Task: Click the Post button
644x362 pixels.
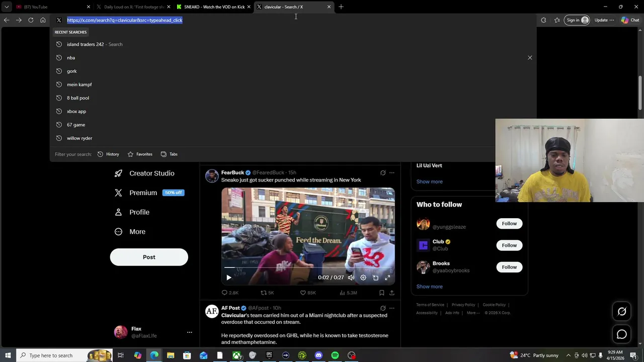Action: (149, 257)
